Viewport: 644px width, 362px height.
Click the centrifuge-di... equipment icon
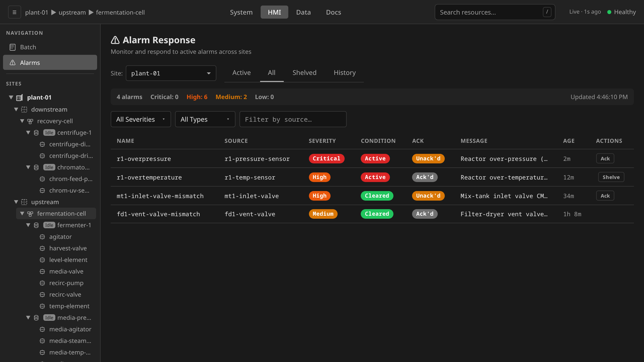pyautogui.click(x=42, y=144)
